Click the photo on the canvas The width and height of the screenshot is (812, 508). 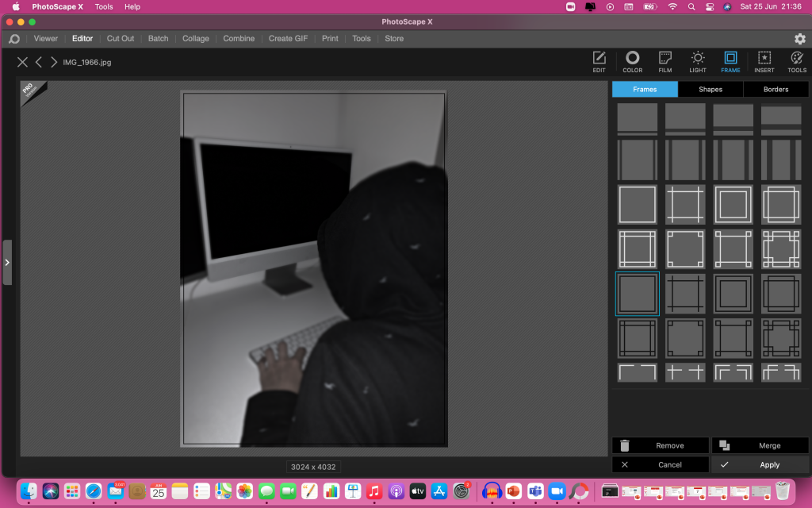click(x=314, y=268)
